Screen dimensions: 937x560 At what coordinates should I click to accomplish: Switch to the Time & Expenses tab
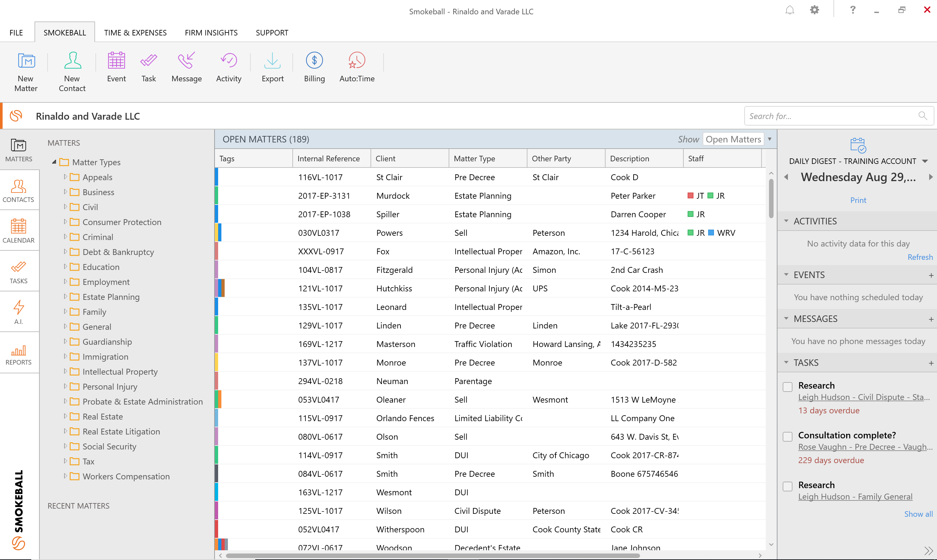pos(135,33)
